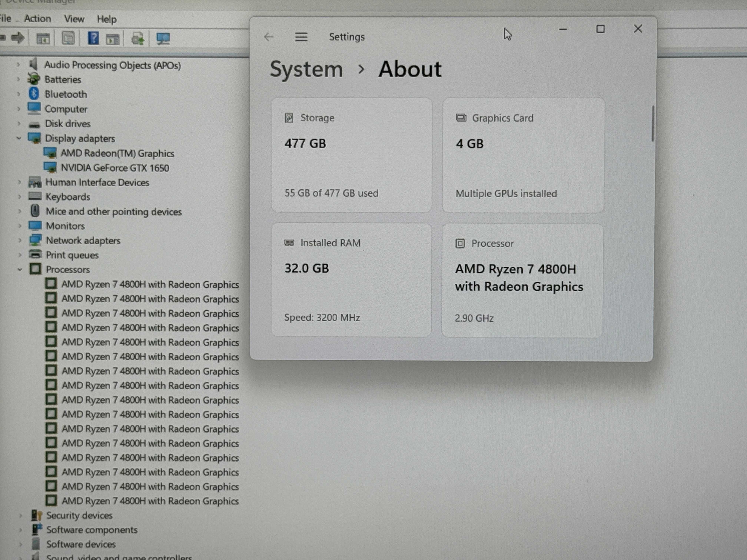Collapse the Display adapters node
The width and height of the screenshot is (747, 560).
[x=19, y=138]
